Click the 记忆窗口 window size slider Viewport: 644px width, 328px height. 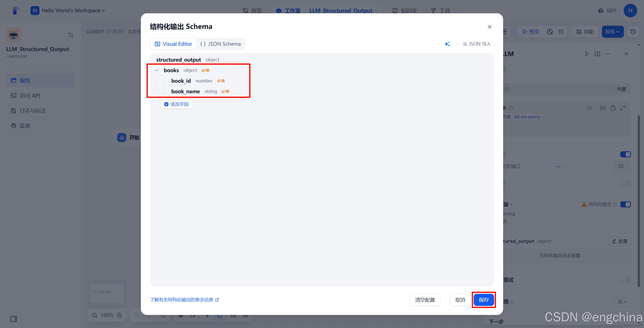click(x=561, y=166)
